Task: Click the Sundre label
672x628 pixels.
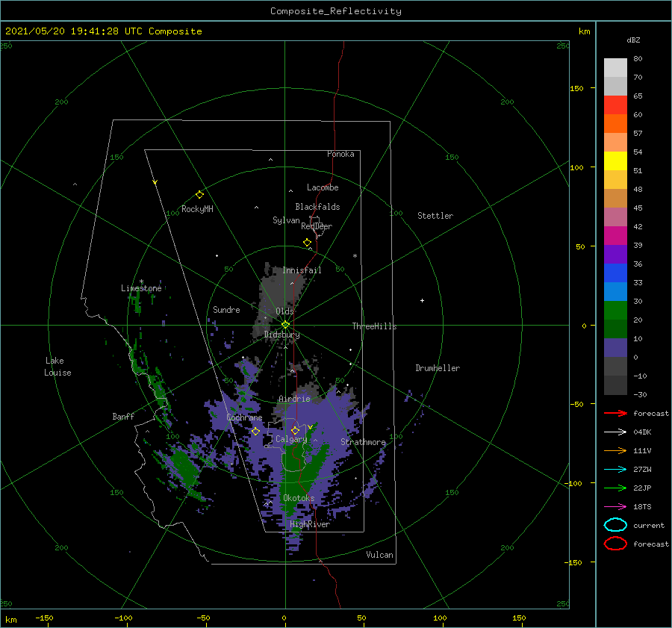Action: tap(226, 309)
